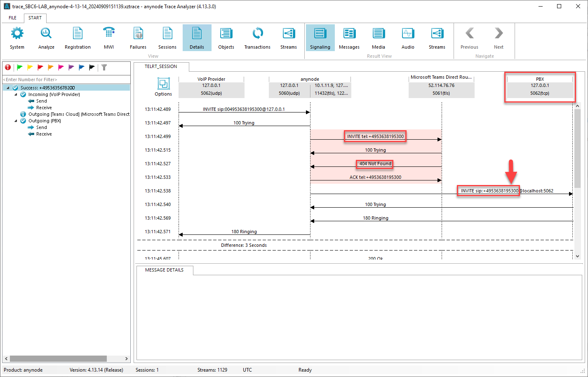Toggle the green flag filter
Screen dimensions: 588x377
pos(20,67)
